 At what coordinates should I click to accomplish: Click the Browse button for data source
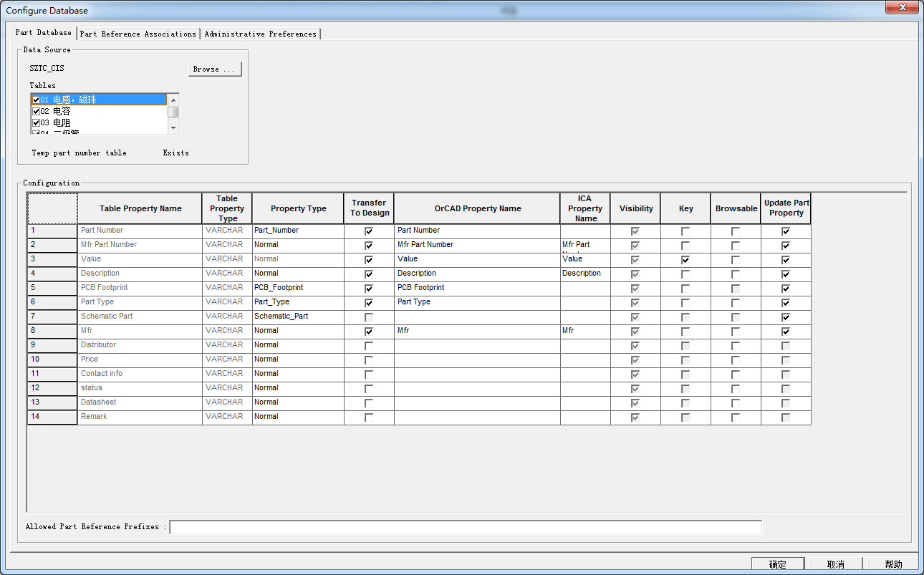click(214, 69)
